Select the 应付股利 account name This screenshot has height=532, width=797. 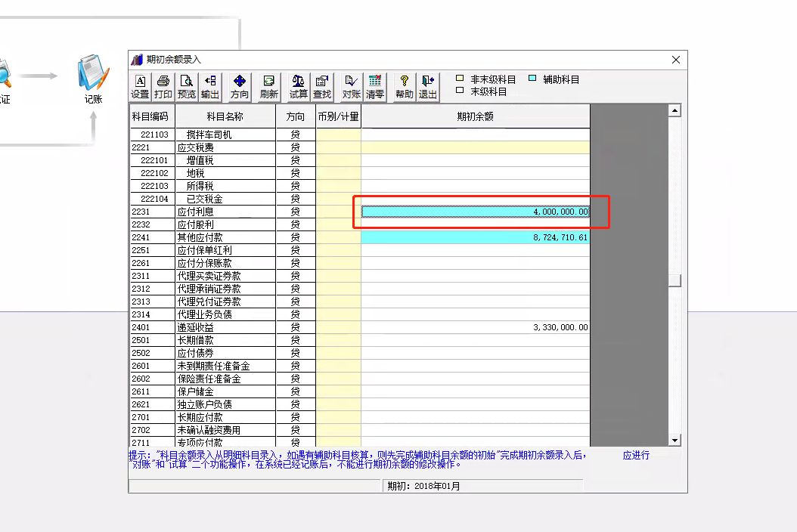195,224
